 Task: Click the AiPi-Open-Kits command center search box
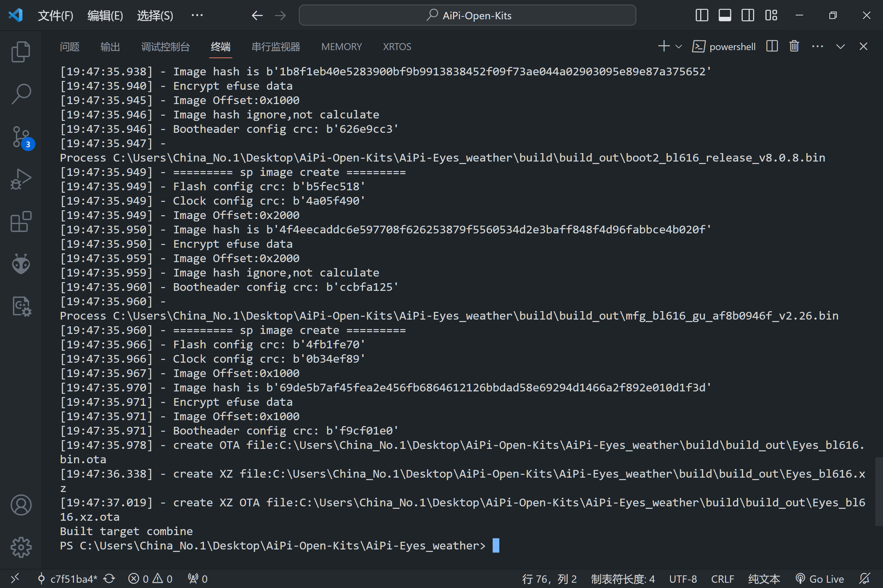pyautogui.click(x=467, y=15)
